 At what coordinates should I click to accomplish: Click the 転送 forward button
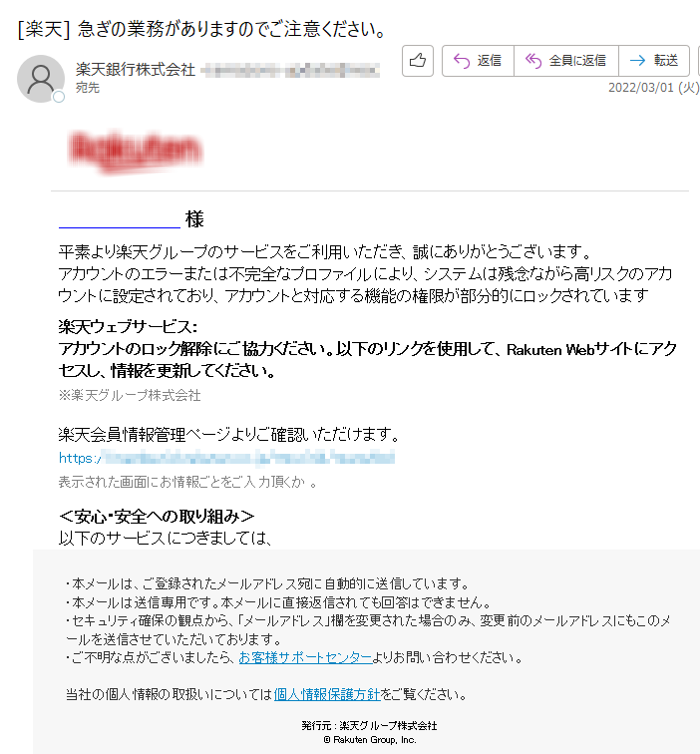tap(654, 61)
